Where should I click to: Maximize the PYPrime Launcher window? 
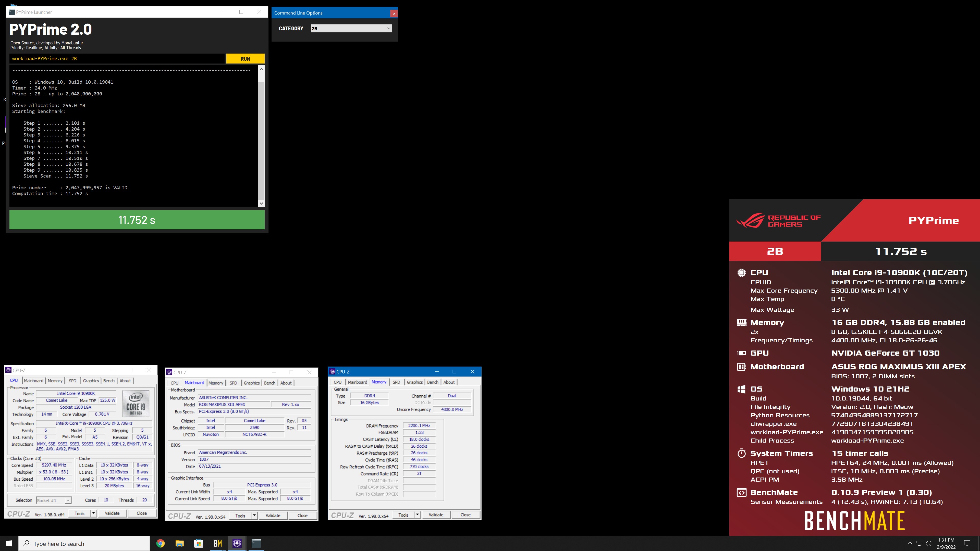coord(241,12)
